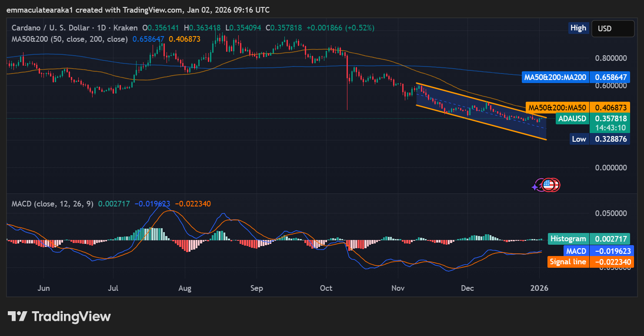The height and width of the screenshot is (336, 644).
Task: Click the 2026 marker on time axis
Action: pos(540,288)
